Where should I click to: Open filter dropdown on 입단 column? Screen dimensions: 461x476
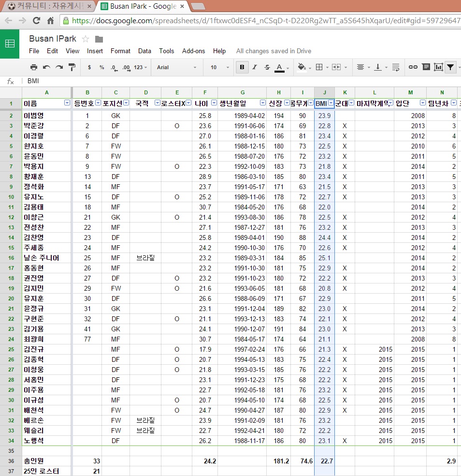tap(423, 103)
